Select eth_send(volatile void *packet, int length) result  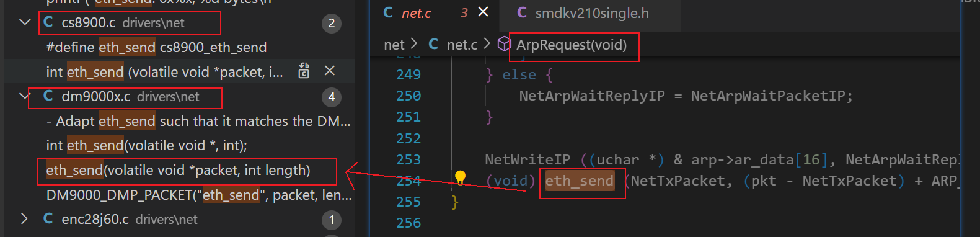click(x=178, y=170)
